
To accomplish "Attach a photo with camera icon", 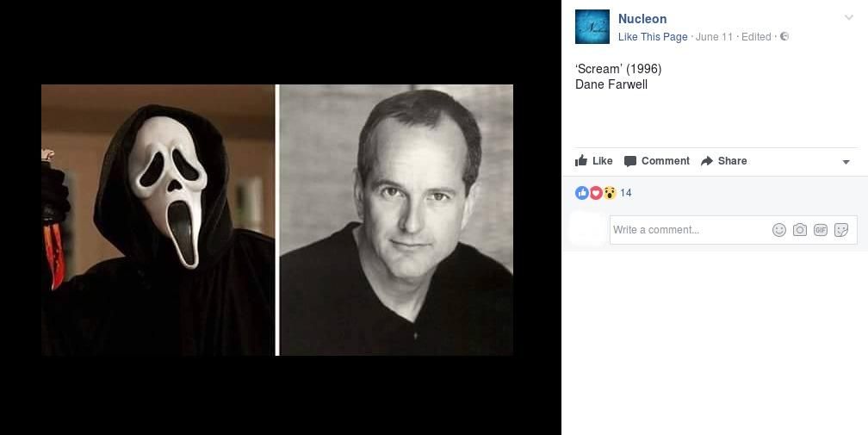I will pos(800,230).
